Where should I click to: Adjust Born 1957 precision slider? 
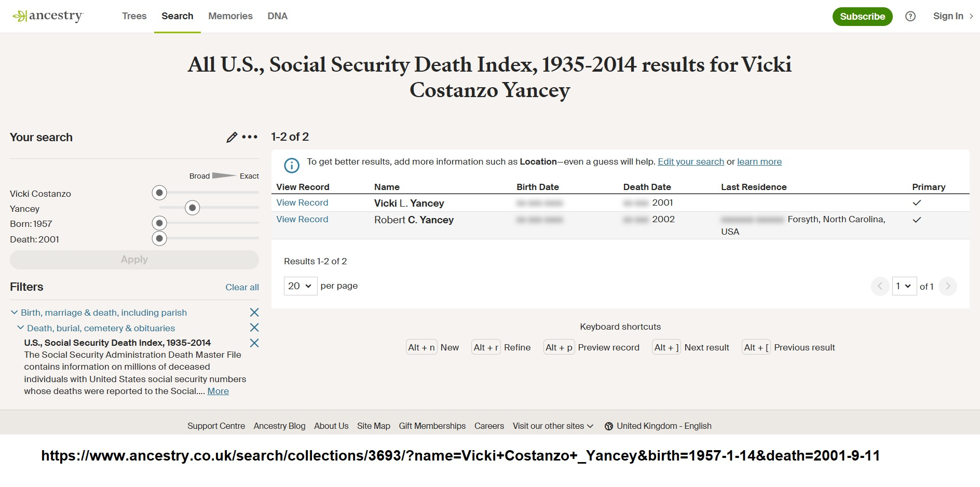point(159,223)
